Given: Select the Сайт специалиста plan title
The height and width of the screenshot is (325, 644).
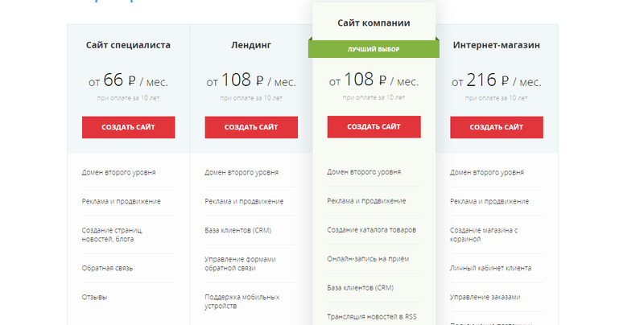Looking at the screenshot, I should tap(128, 45).
